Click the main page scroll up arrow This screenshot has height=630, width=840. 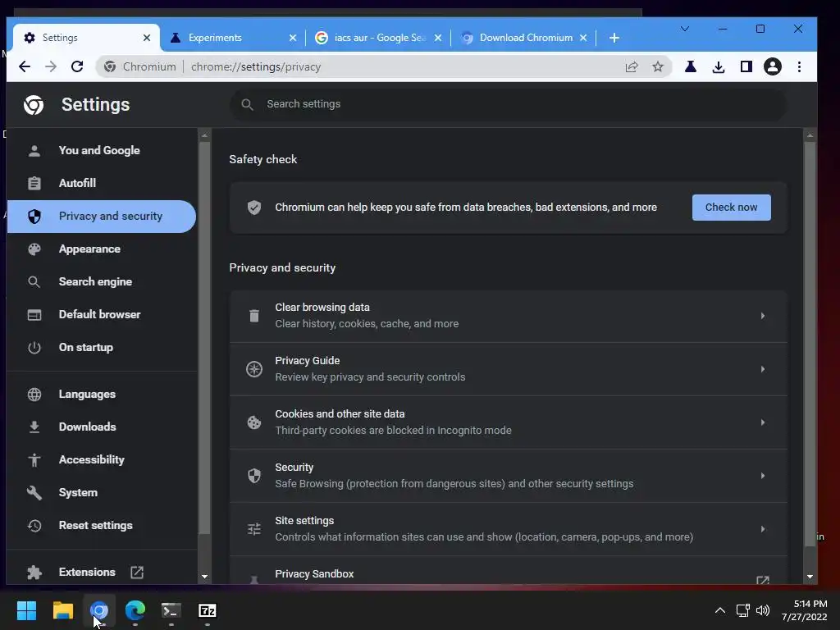810,135
